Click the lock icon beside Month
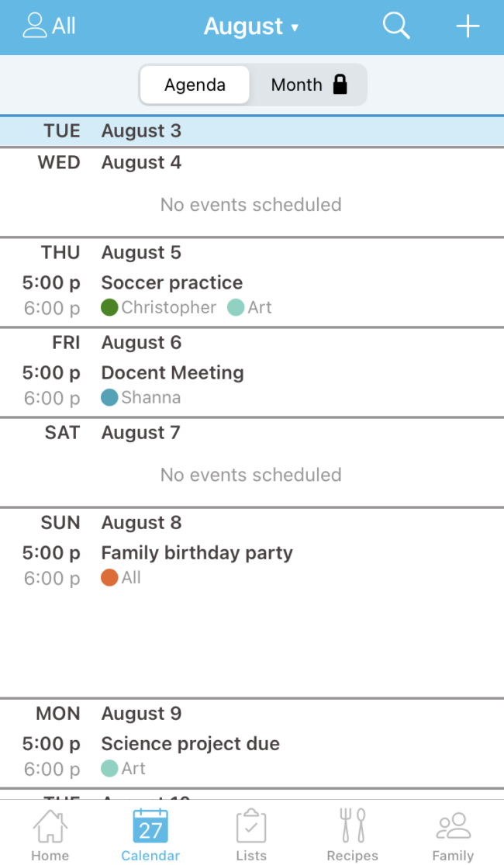This screenshot has width=504, height=865. pos(340,85)
